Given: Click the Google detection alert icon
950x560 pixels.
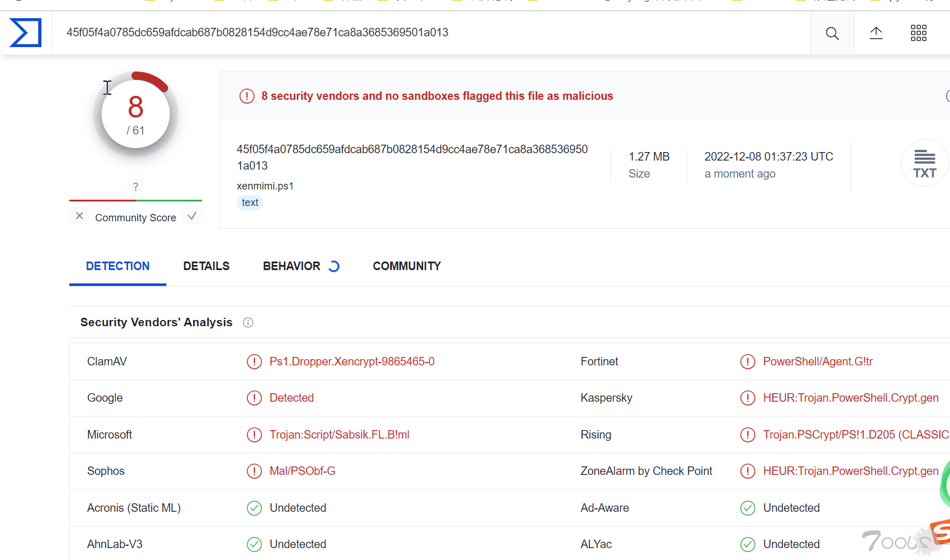Looking at the screenshot, I should 254,398.
